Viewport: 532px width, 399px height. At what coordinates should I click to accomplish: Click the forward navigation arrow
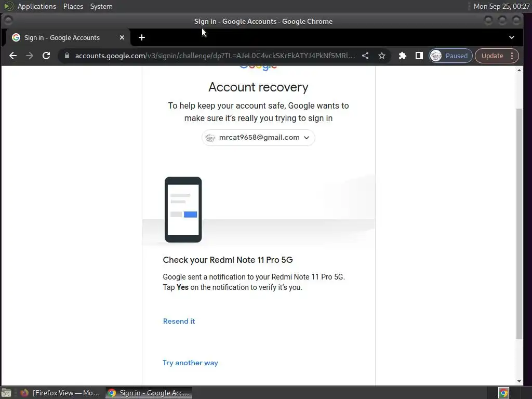(30, 56)
